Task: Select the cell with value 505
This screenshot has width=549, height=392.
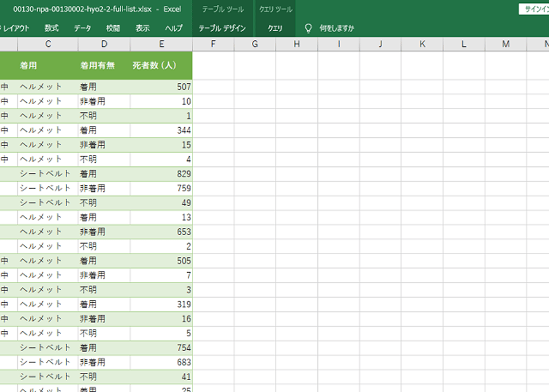Action: click(x=162, y=261)
